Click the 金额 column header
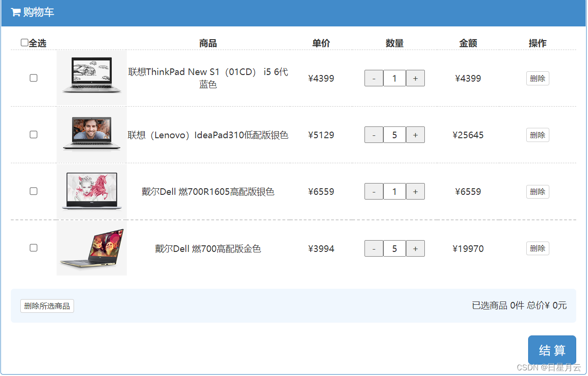Viewport: 588px width, 376px height. tap(468, 43)
